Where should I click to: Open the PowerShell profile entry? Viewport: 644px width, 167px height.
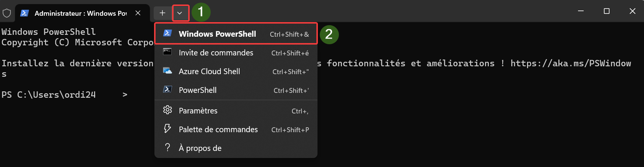coord(236,90)
